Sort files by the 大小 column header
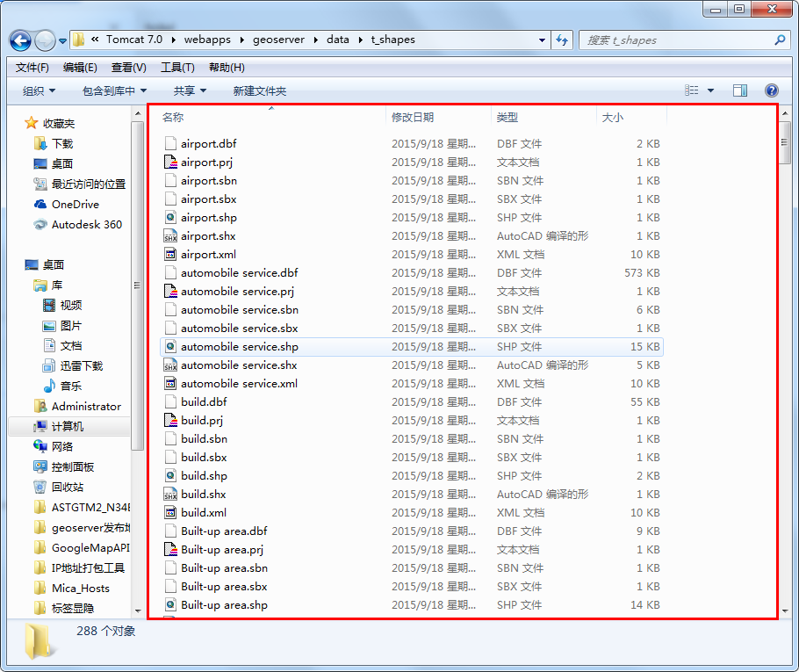This screenshot has width=799, height=672. coord(613,117)
